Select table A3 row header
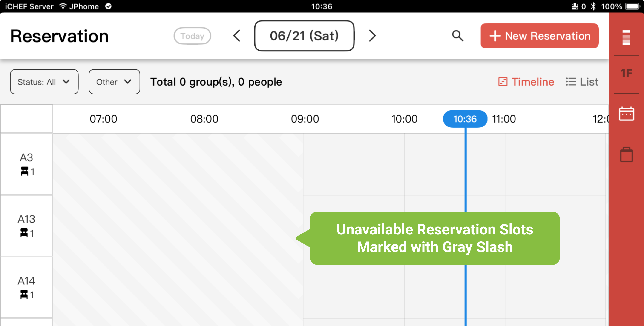The width and height of the screenshot is (644, 326). (x=26, y=164)
